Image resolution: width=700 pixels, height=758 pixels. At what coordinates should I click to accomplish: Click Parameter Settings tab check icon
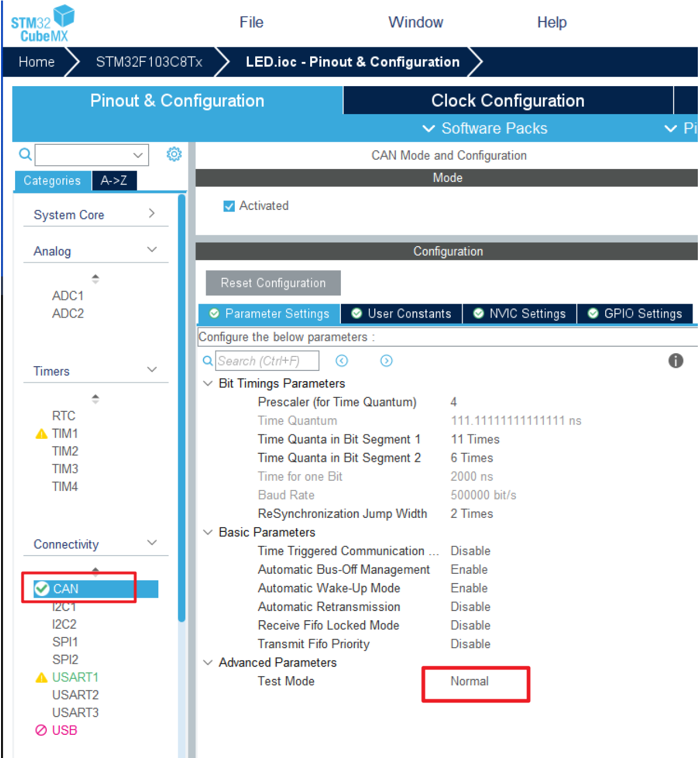pos(214,313)
